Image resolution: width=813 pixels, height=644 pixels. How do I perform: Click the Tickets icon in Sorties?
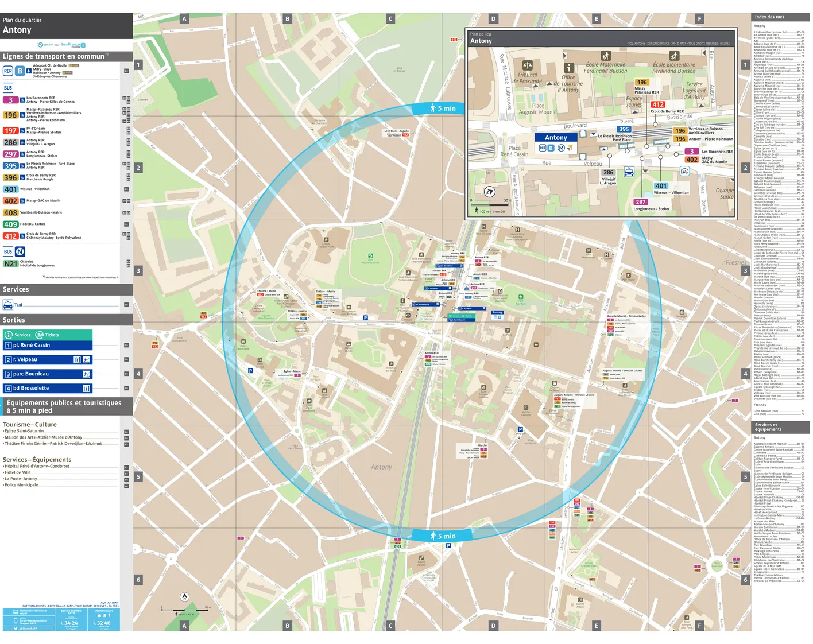point(40,335)
